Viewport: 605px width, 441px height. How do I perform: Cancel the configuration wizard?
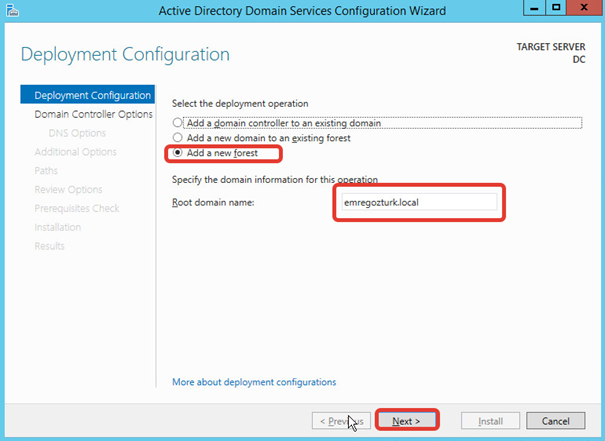point(556,421)
